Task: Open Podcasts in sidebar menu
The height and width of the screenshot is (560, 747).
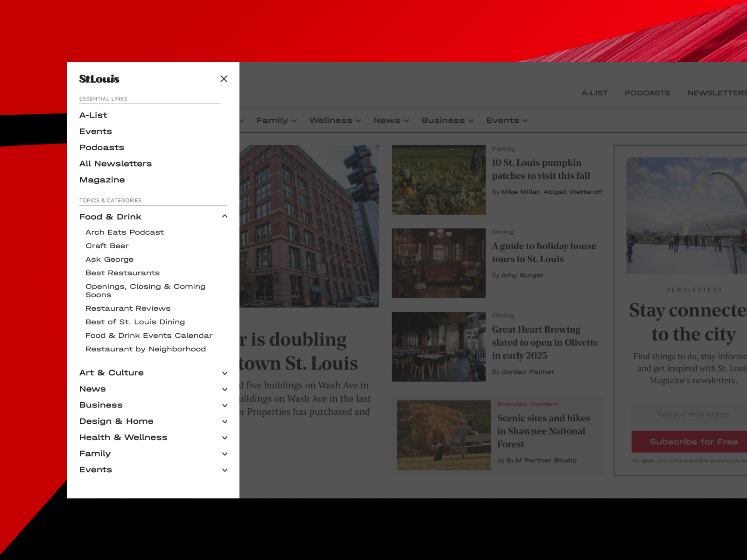Action: (x=102, y=147)
